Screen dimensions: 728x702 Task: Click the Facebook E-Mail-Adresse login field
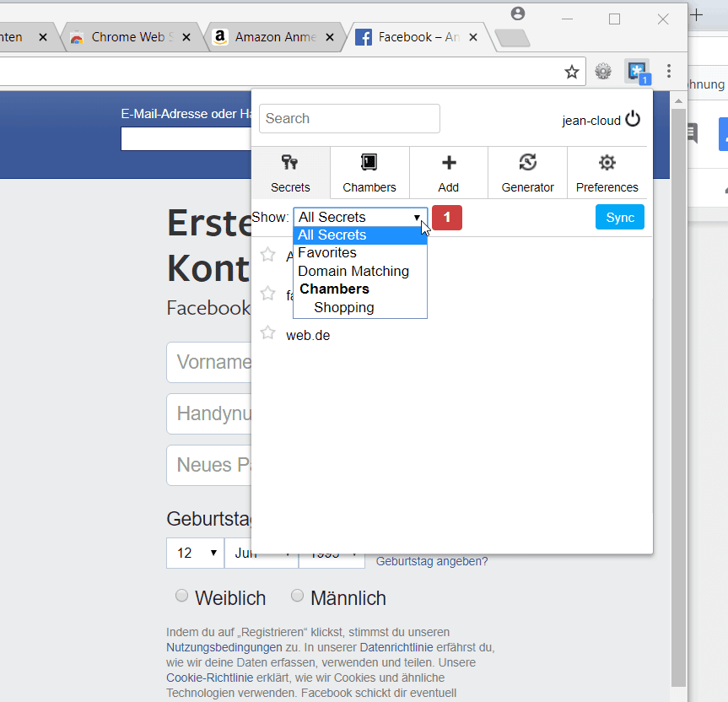(186, 139)
